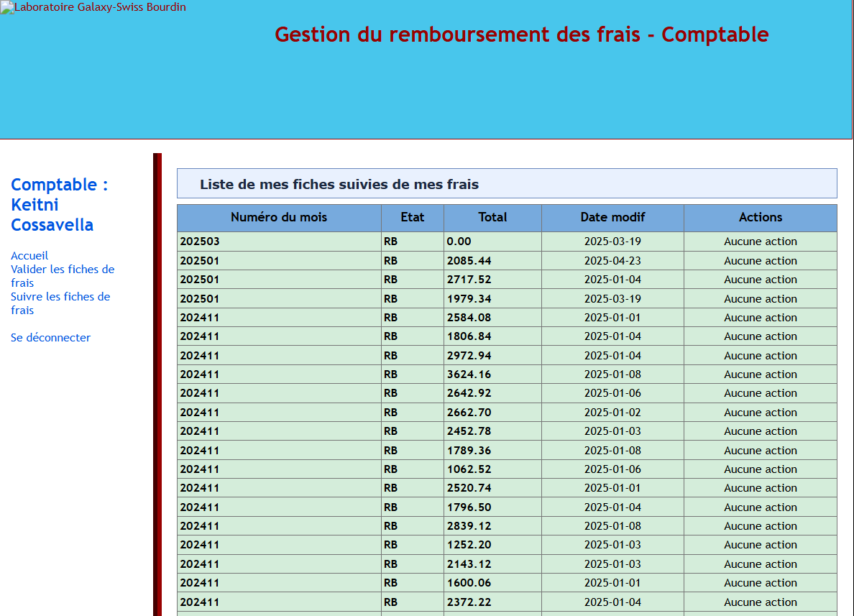Click date cell in the 1979.34 row

point(612,298)
